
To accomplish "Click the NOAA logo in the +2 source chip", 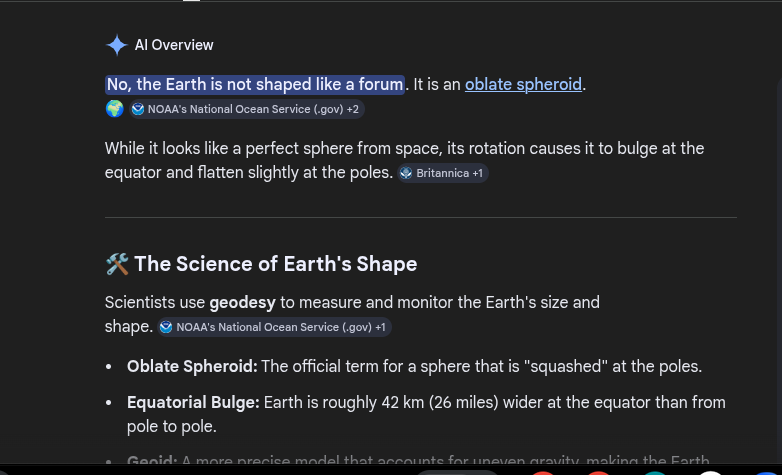I will [138, 109].
